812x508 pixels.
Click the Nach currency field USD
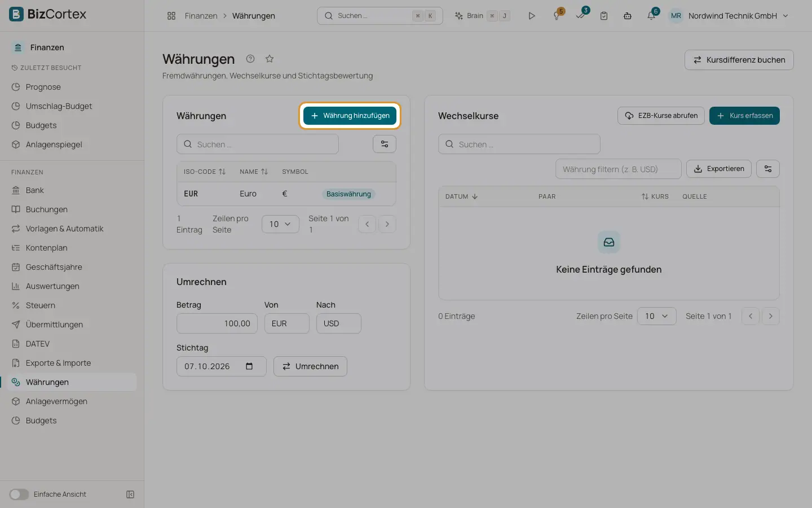pyautogui.click(x=338, y=323)
